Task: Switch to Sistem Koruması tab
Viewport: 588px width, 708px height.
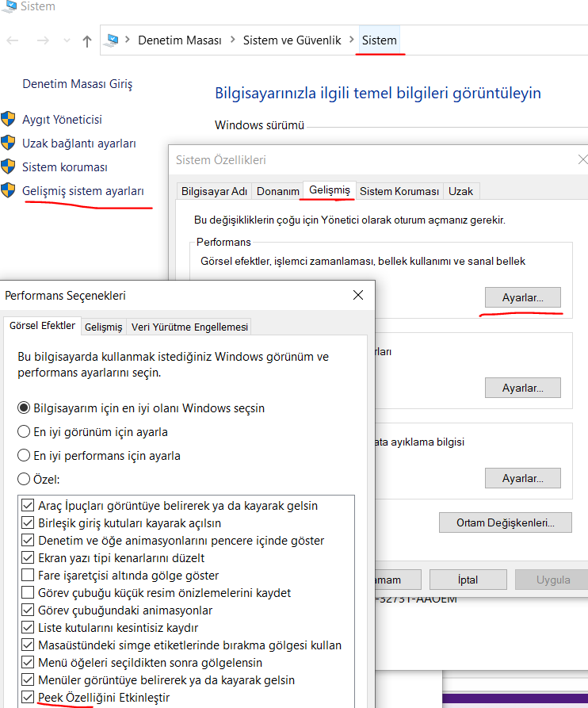Action: [399, 191]
